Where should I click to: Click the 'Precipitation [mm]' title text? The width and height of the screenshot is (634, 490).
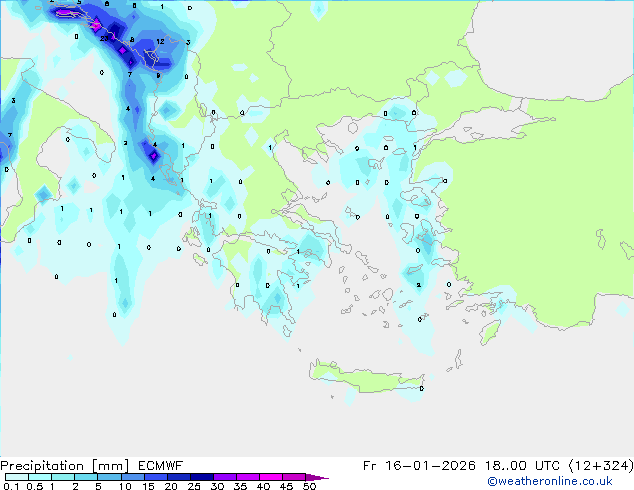65,466
